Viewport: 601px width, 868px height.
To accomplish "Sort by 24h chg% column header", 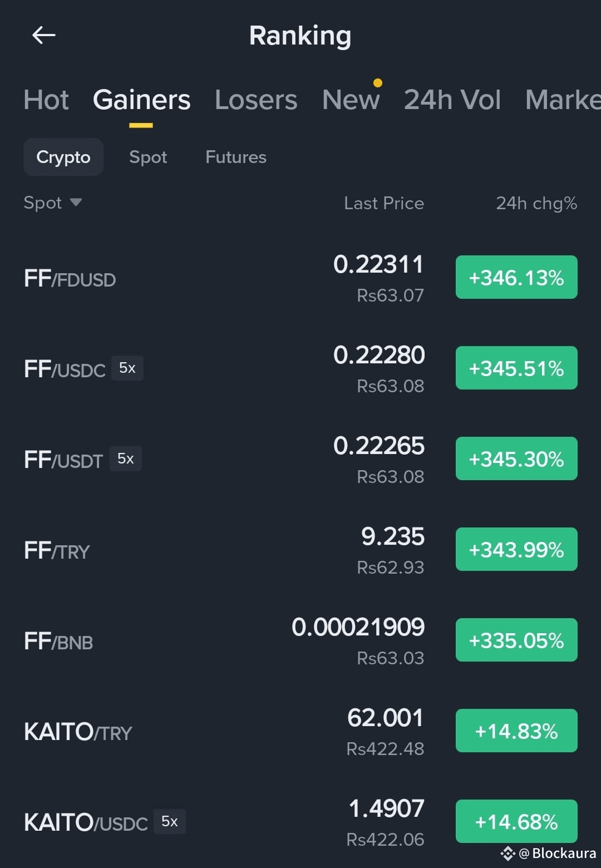I will 536,203.
